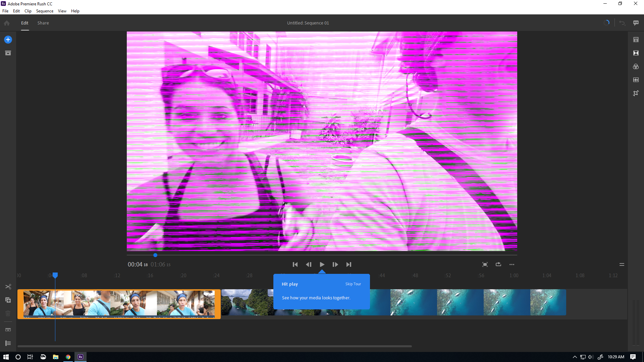Open the monitor more options ellipsis
This screenshot has height=362, width=644.
tap(512, 264)
